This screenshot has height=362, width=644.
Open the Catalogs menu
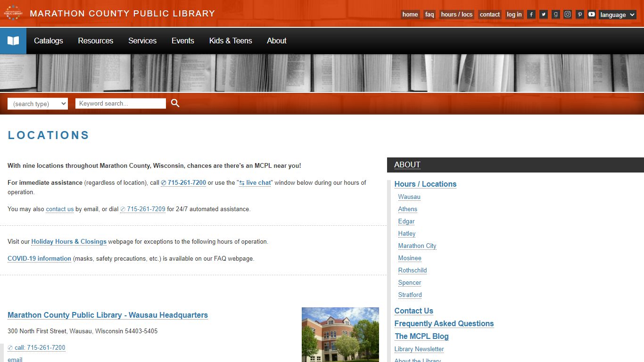point(49,41)
